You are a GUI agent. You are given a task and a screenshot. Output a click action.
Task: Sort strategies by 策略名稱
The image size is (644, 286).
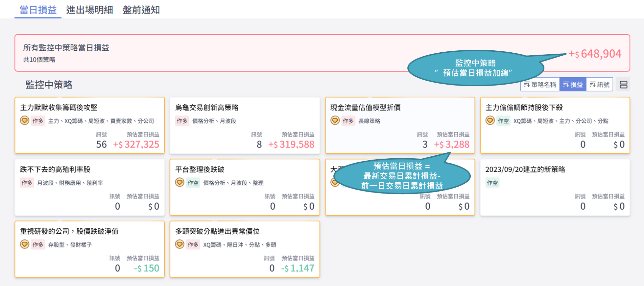pos(540,85)
